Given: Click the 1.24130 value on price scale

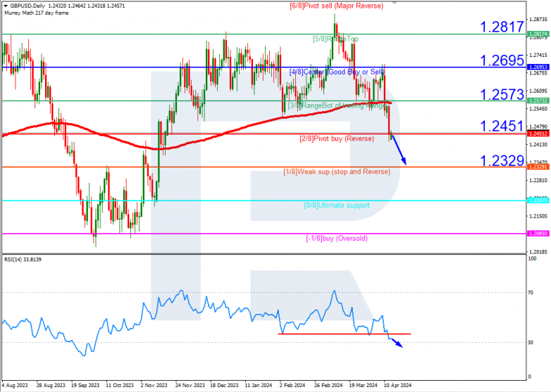Looking at the screenshot, I should pos(538,144).
